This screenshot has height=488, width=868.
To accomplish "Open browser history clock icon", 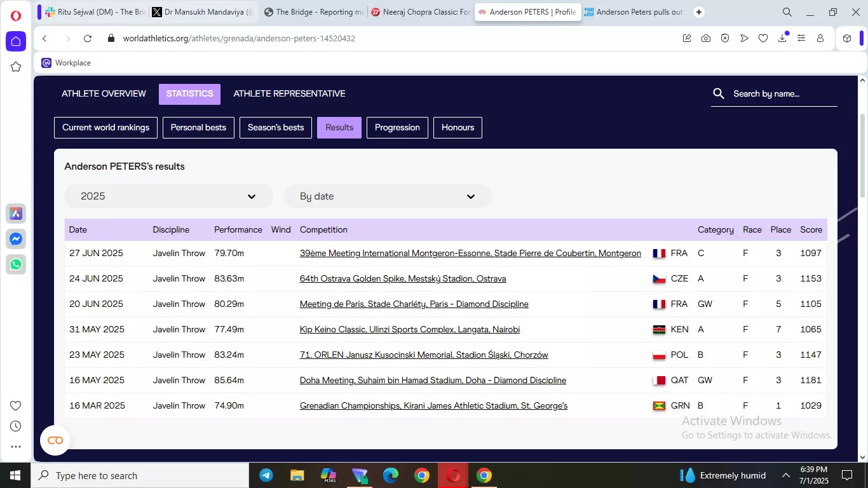I will (x=16, y=426).
